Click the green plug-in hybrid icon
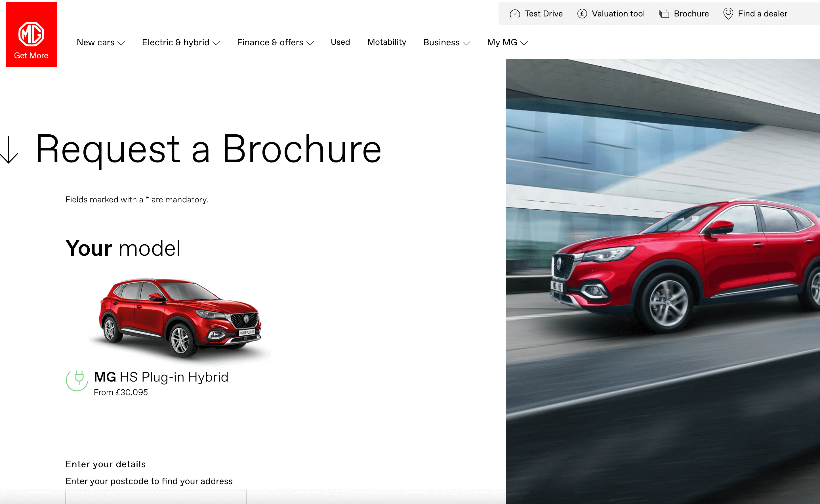This screenshot has height=504, width=820. 77,381
